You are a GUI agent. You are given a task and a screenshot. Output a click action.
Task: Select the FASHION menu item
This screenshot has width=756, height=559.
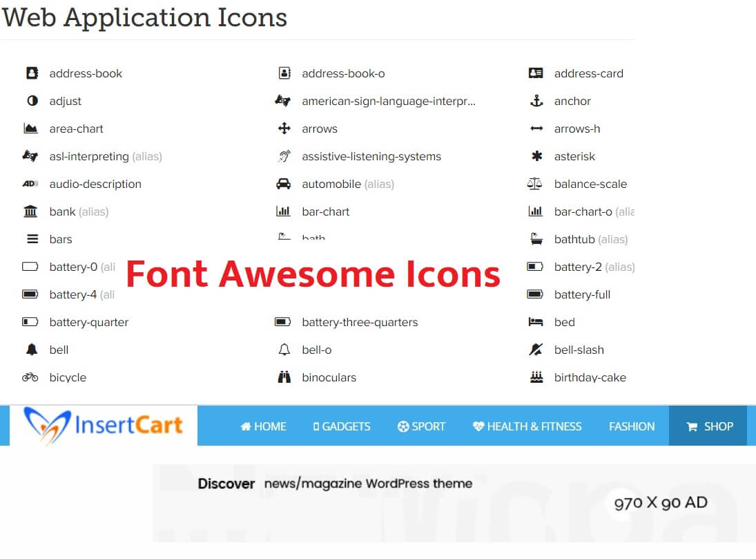pyautogui.click(x=632, y=426)
